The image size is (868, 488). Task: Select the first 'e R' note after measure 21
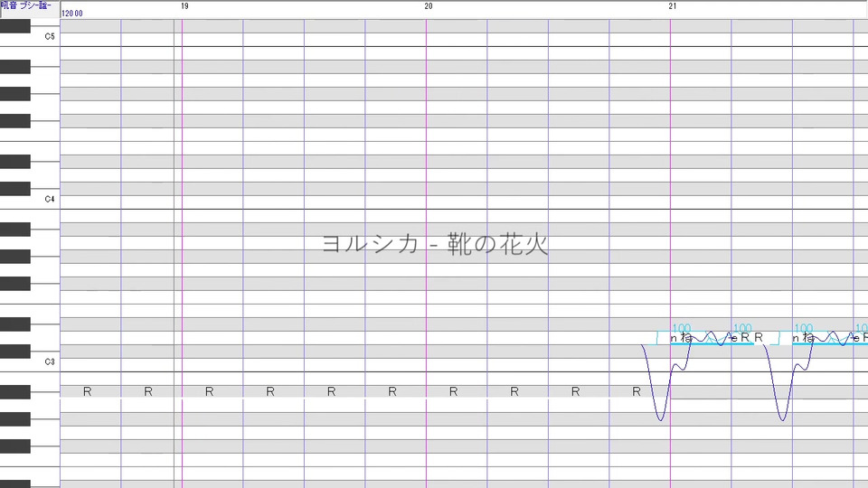(x=742, y=337)
